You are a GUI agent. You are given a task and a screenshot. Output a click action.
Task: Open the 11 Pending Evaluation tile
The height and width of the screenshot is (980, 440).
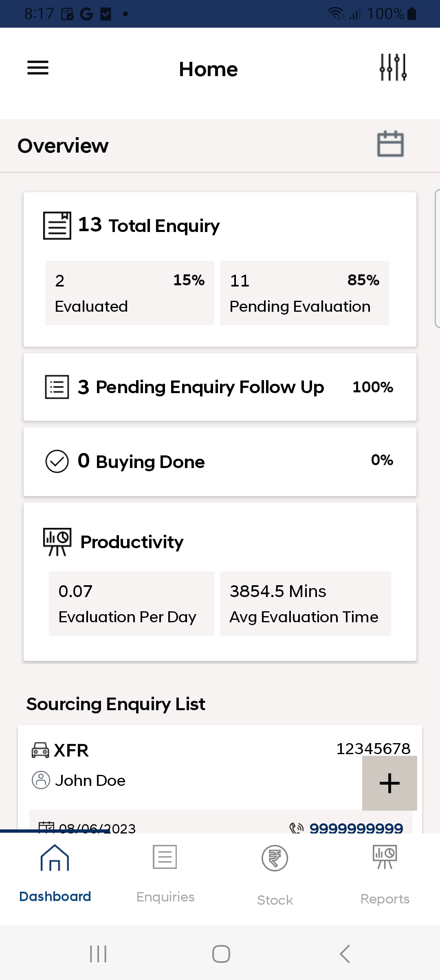[304, 293]
